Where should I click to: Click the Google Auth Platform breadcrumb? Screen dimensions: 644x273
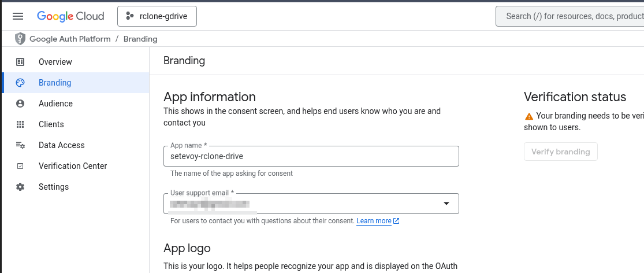tap(70, 39)
